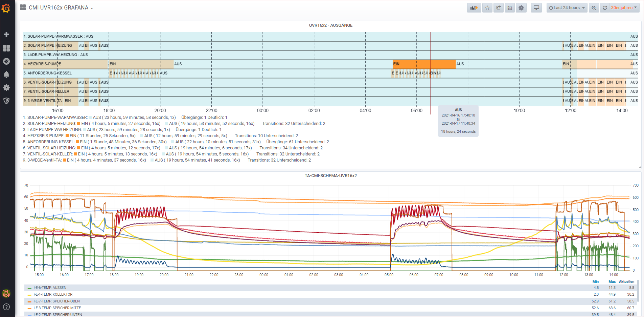Click the 5. ANFORDERUNG-KESSEL row label
The image size is (644, 317).
click(x=48, y=73)
